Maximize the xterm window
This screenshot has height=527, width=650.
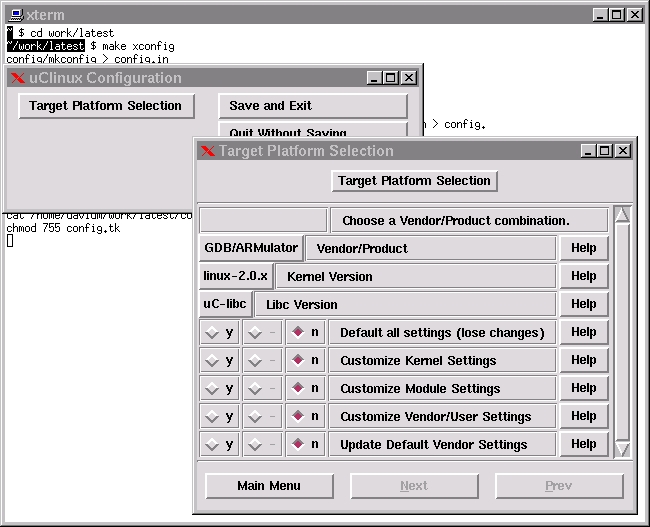(616, 15)
